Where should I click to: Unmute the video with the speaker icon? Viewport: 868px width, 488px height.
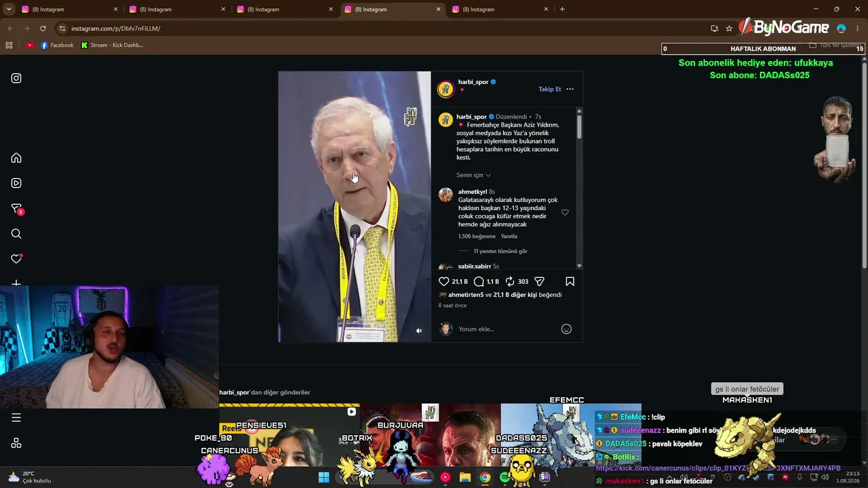click(418, 331)
